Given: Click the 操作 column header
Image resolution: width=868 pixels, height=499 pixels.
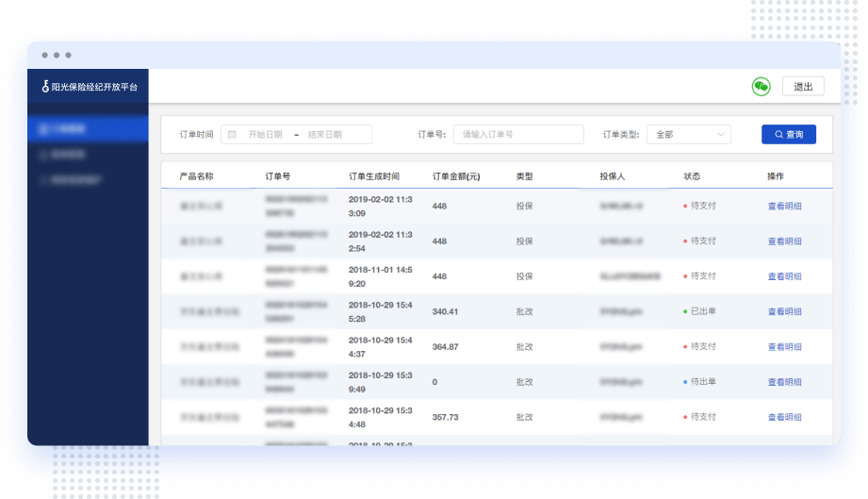Looking at the screenshot, I should click(776, 176).
